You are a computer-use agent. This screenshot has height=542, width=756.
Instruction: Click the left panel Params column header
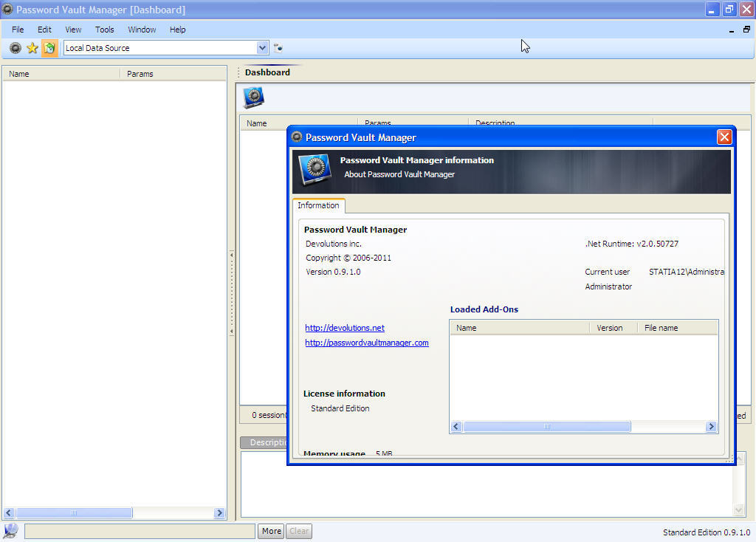point(173,74)
